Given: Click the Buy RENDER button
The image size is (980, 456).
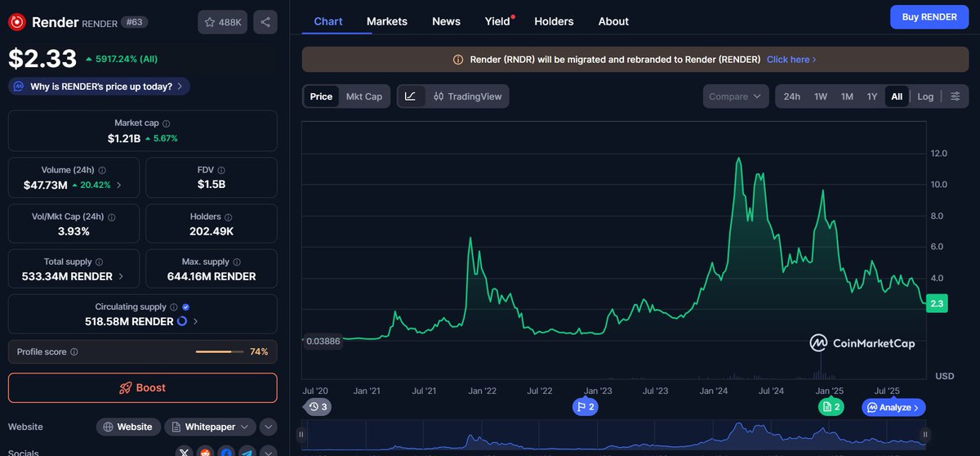Looking at the screenshot, I should (x=929, y=16).
